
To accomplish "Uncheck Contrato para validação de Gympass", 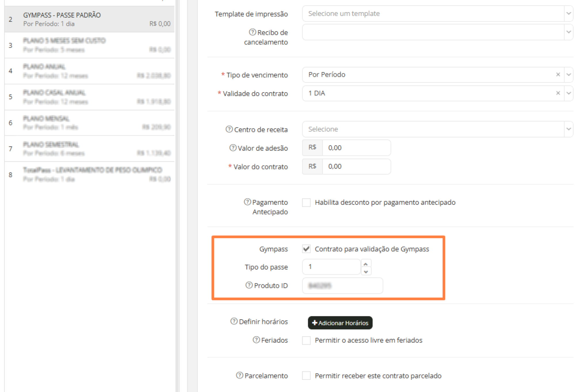I will click(x=306, y=249).
